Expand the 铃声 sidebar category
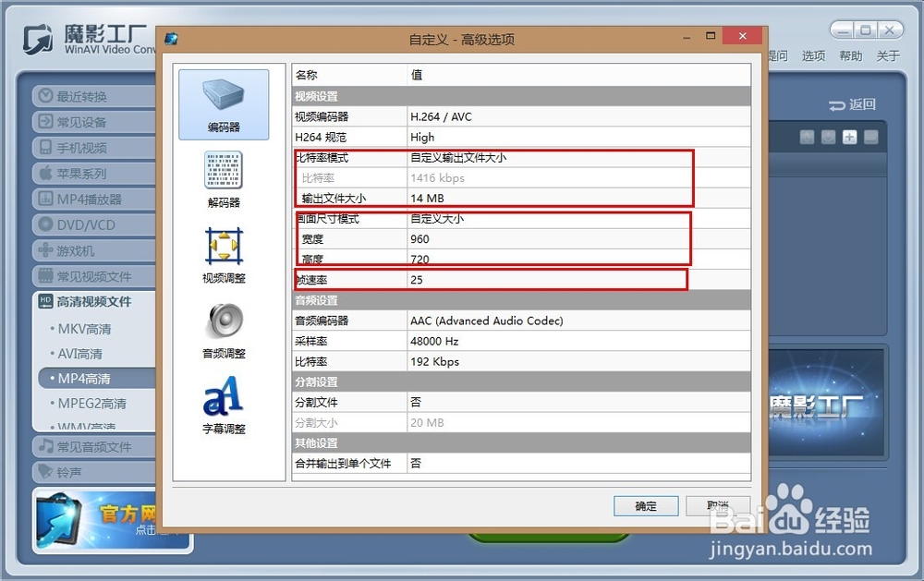Image resolution: width=924 pixels, height=581 pixels. click(94, 472)
